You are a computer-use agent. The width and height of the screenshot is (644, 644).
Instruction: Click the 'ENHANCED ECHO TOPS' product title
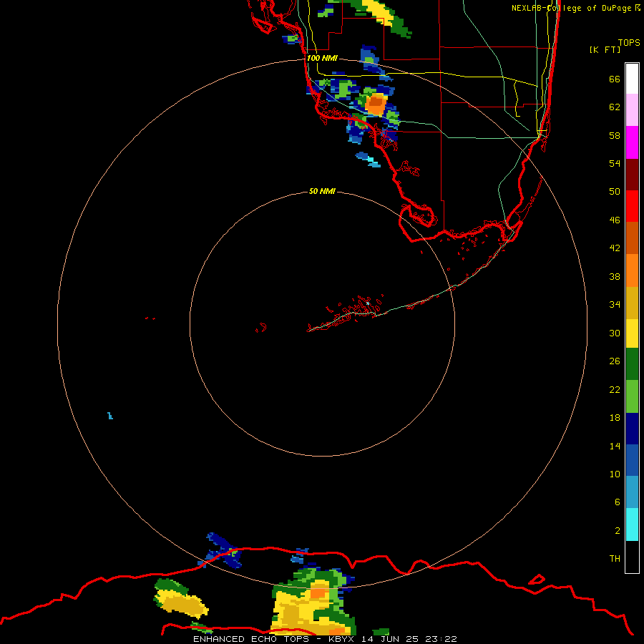point(251,639)
